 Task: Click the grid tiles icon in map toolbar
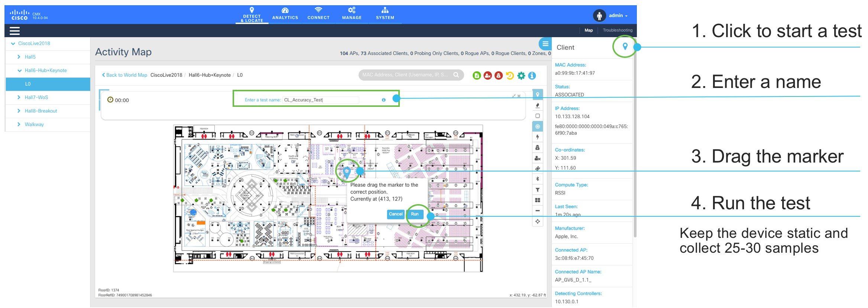click(x=537, y=200)
